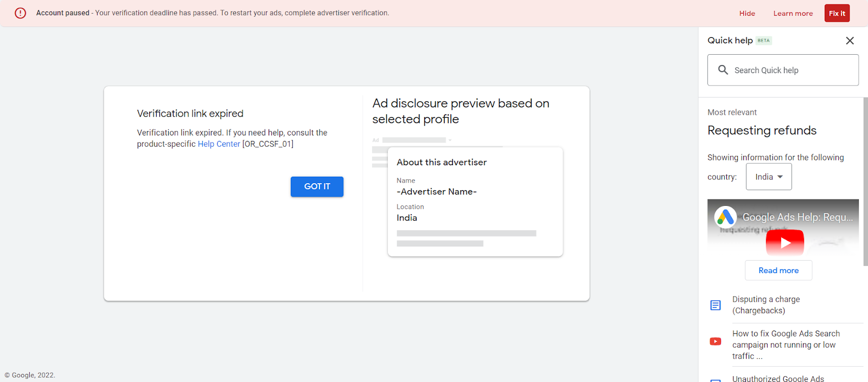Screen dimensions: 868x382
Task: Follow the Help Center link
Action: (219, 144)
